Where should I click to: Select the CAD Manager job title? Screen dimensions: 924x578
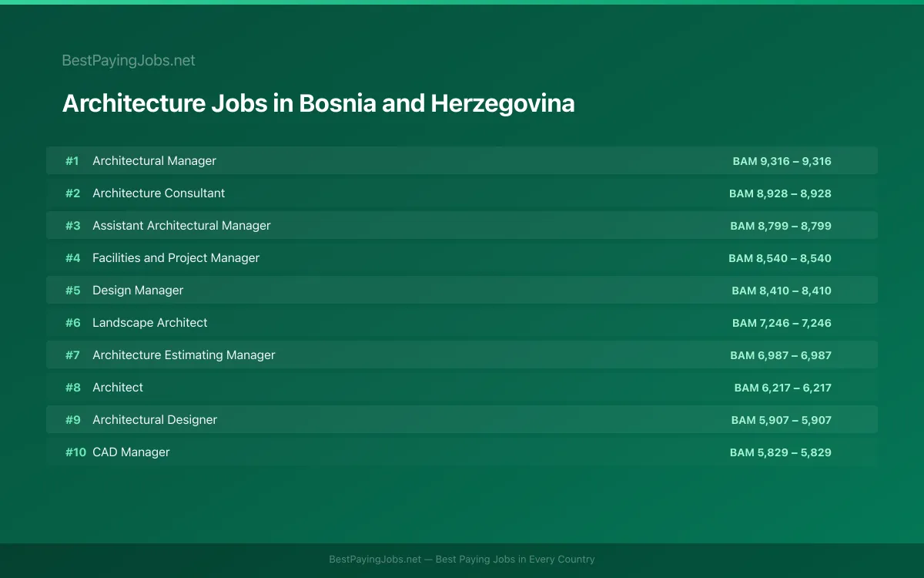point(131,452)
